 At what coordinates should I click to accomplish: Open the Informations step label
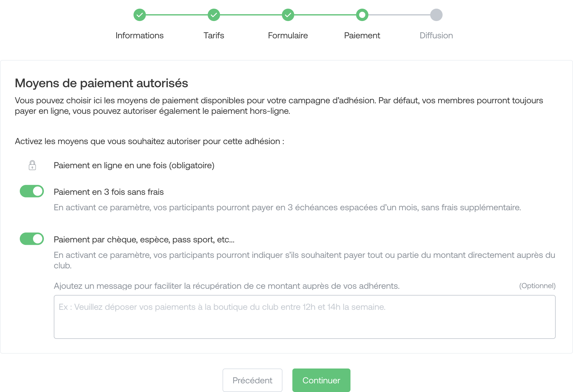point(140,36)
